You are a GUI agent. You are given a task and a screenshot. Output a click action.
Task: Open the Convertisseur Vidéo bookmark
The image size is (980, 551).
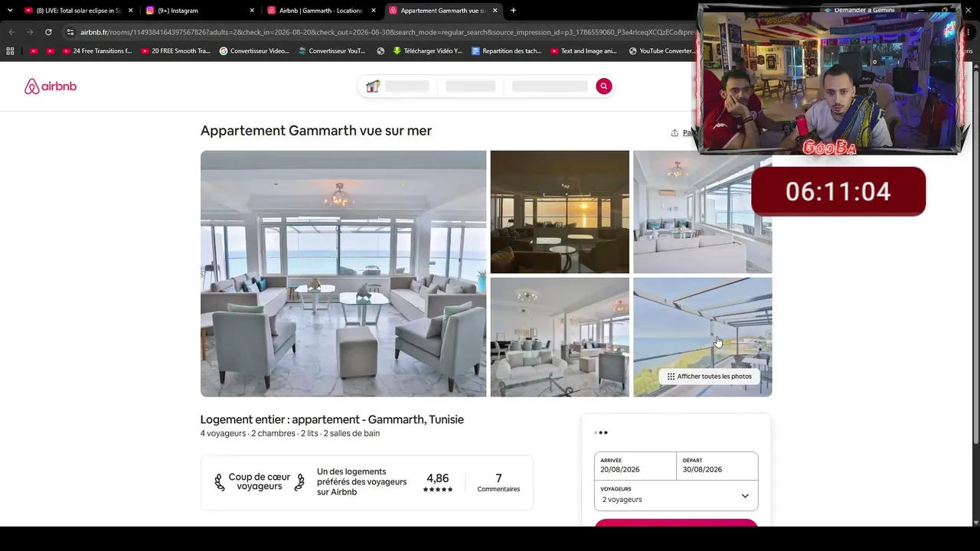tap(254, 51)
